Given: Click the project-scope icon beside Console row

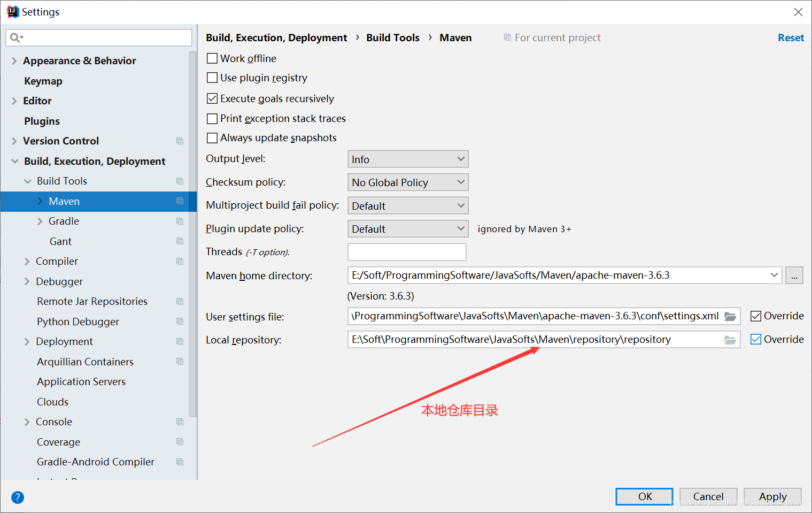Looking at the screenshot, I should point(180,422).
